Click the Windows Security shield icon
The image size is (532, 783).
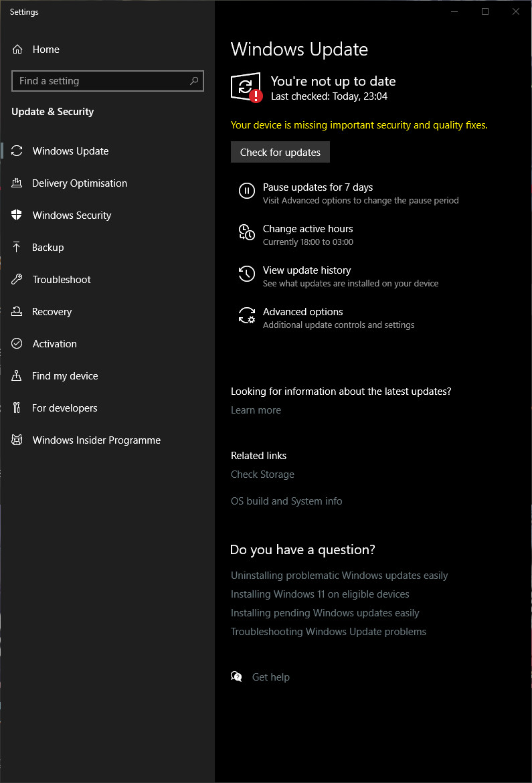(17, 215)
